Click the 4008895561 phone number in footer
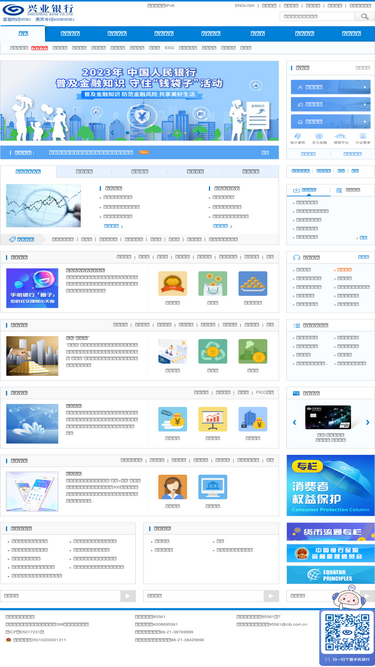This screenshot has width=375, height=667. tap(165, 624)
